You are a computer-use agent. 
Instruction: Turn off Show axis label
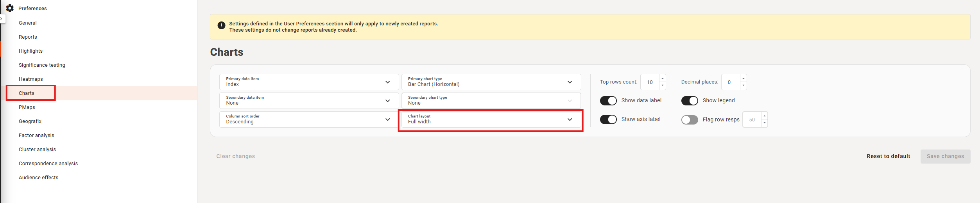tap(608, 119)
